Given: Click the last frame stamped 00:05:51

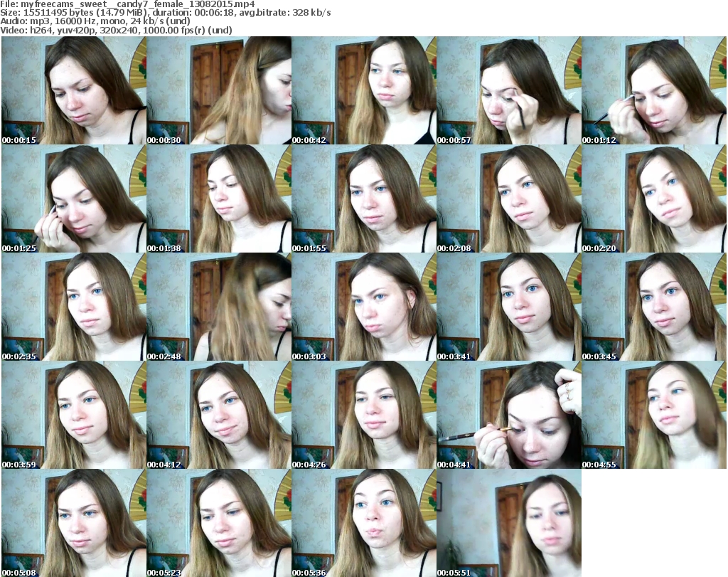Looking at the screenshot, I should 509,523.
